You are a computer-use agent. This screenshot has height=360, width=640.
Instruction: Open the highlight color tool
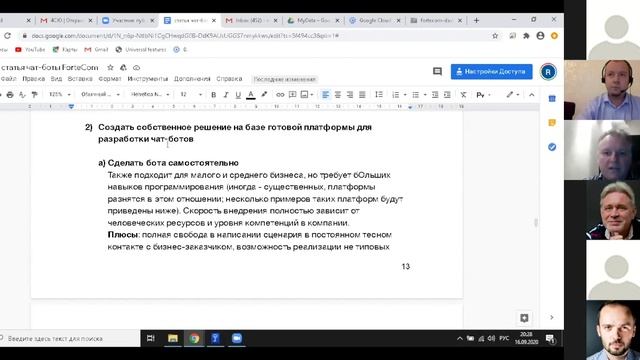point(264,95)
